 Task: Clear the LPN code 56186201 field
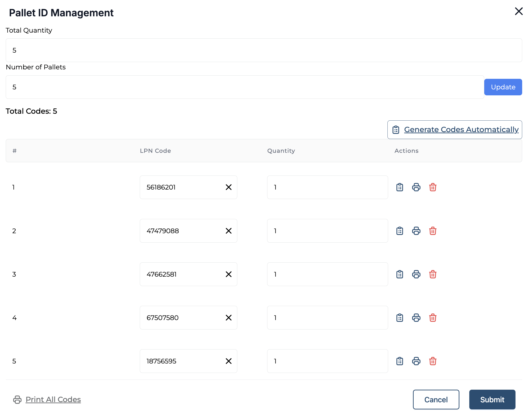(x=229, y=187)
